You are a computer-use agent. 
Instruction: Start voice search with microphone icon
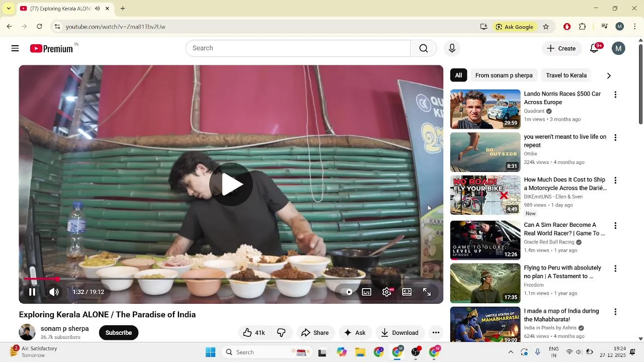click(452, 48)
